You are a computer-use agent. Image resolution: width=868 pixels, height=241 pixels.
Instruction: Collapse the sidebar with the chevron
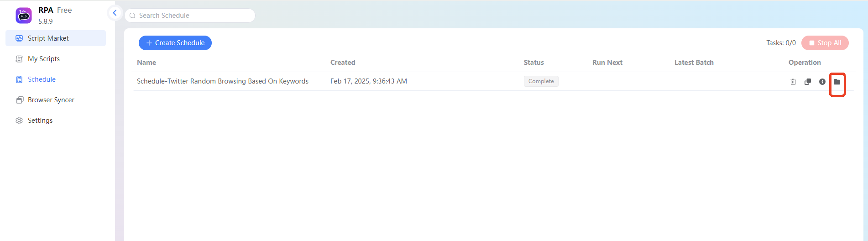tap(115, 13)
